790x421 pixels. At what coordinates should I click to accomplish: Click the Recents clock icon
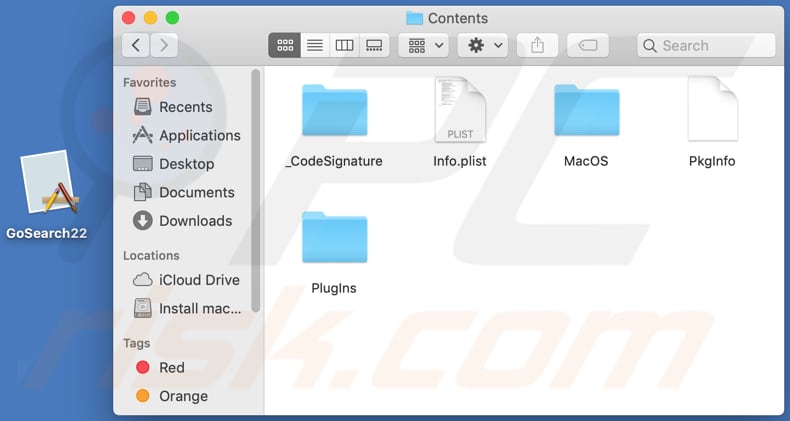[143, 107]
